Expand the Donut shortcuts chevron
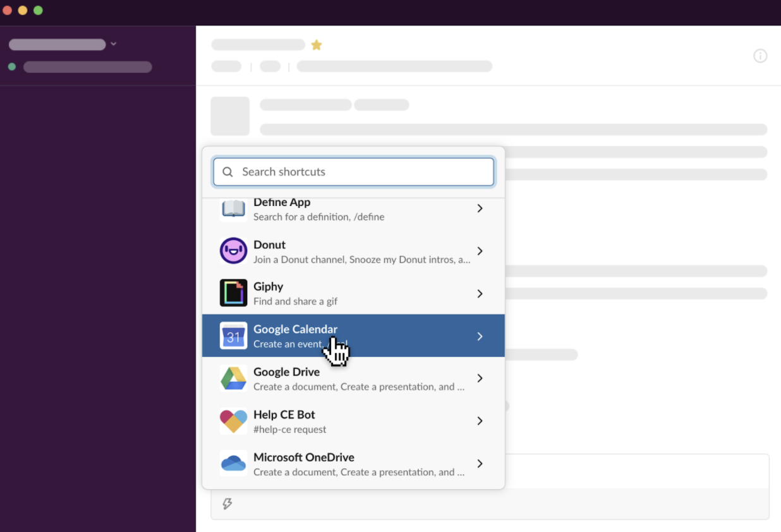Viewport: 781px width, 532px height. [480, 251]
